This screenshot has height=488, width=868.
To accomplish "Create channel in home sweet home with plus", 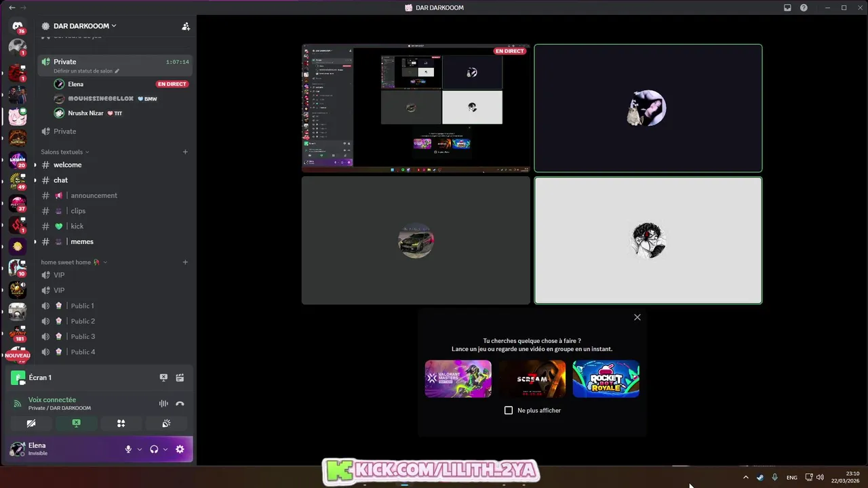I will click(x=185, y=262).
